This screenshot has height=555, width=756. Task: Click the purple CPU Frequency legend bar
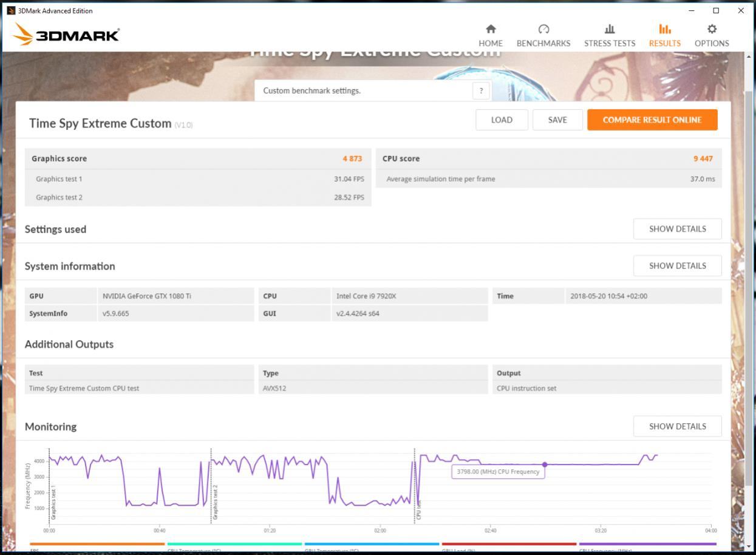(x=647, y=544)
